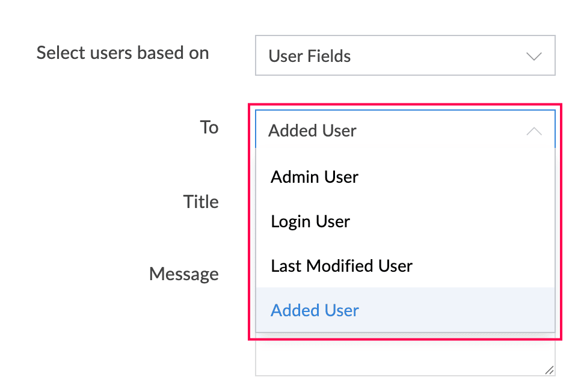Click the User Fields text in the top box
This screenshot has height=392, width=581.
(309, 57)
